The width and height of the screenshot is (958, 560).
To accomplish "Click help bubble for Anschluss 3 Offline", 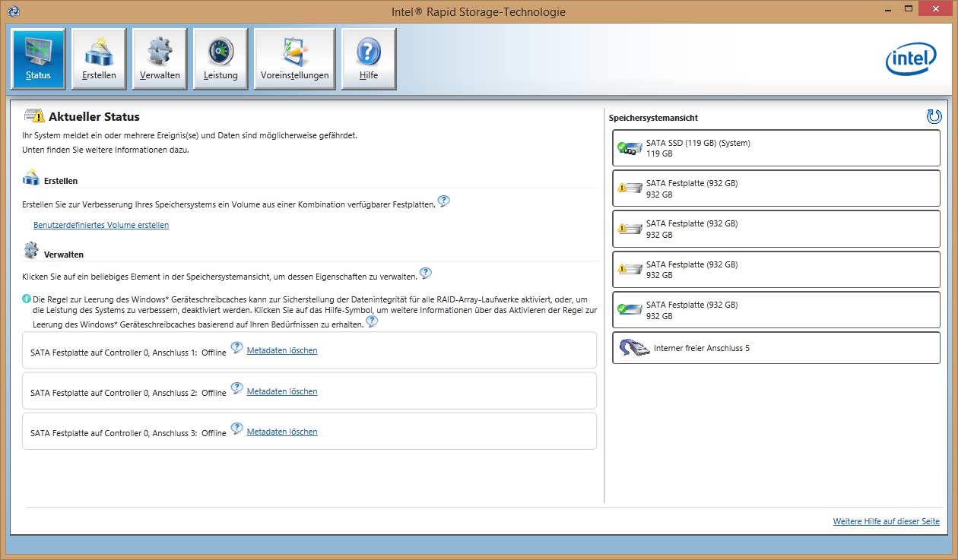I will (236, 429).
